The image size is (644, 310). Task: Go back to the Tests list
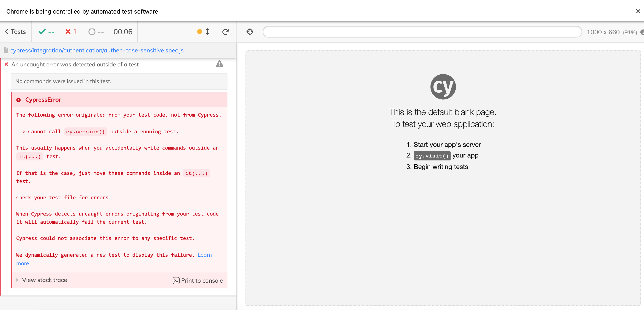pos(16,32)
